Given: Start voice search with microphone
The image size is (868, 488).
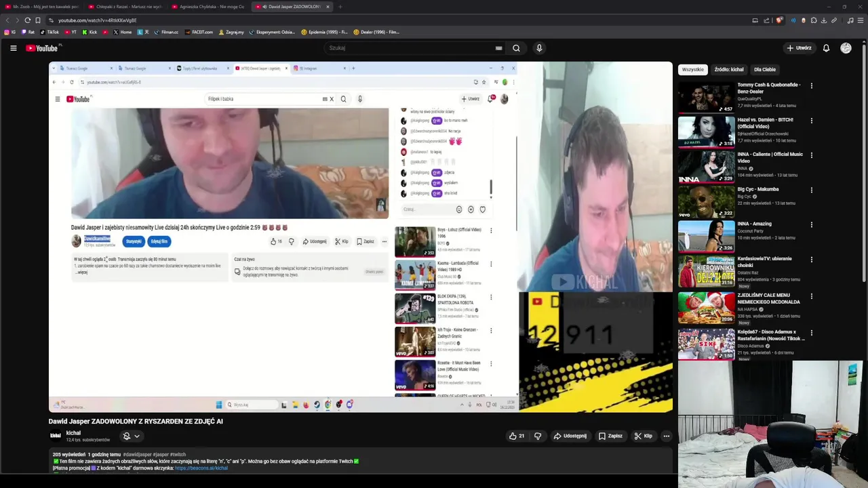Looking at the screenshot, I should [539, 48].
